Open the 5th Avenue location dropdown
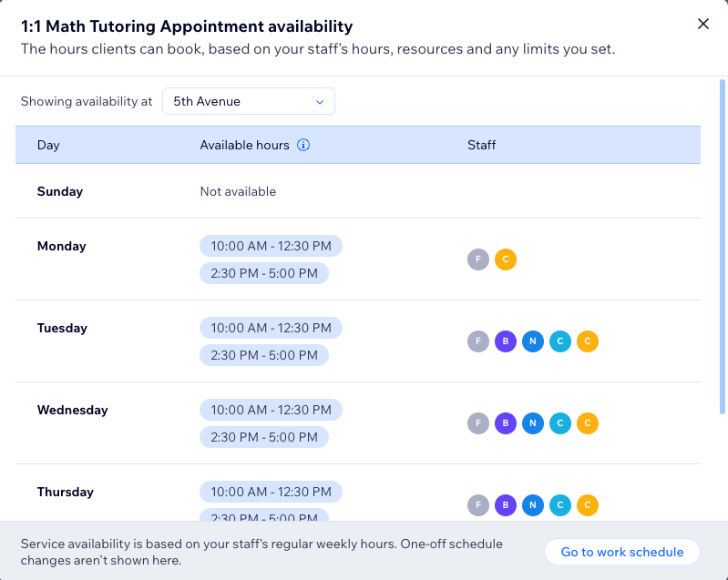Screen dimensions: 728x580 pos(249,101)
